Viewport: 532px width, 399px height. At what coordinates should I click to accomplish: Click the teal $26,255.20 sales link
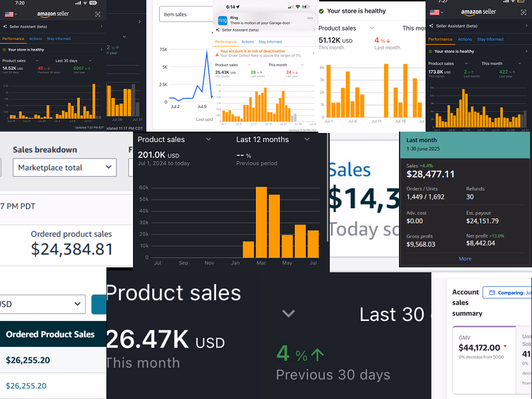[26, 386]
